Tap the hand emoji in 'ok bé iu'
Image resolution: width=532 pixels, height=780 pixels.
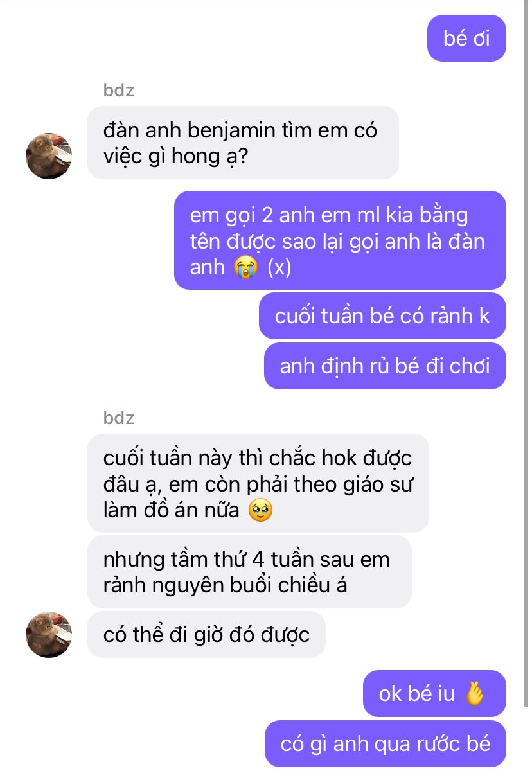click(475, 694)
